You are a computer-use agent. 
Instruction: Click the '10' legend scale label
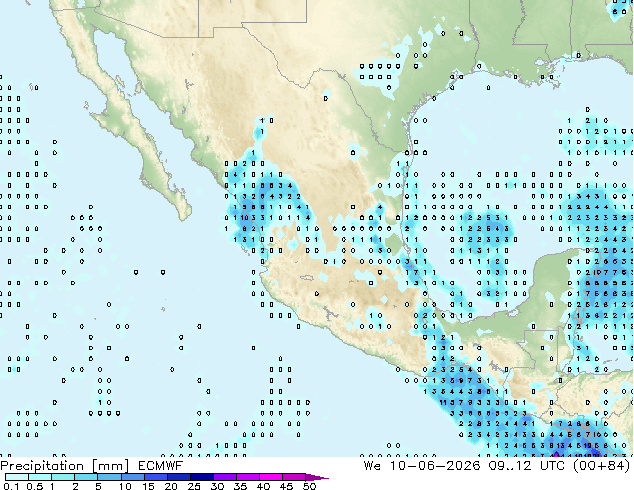tap(125, 486)
